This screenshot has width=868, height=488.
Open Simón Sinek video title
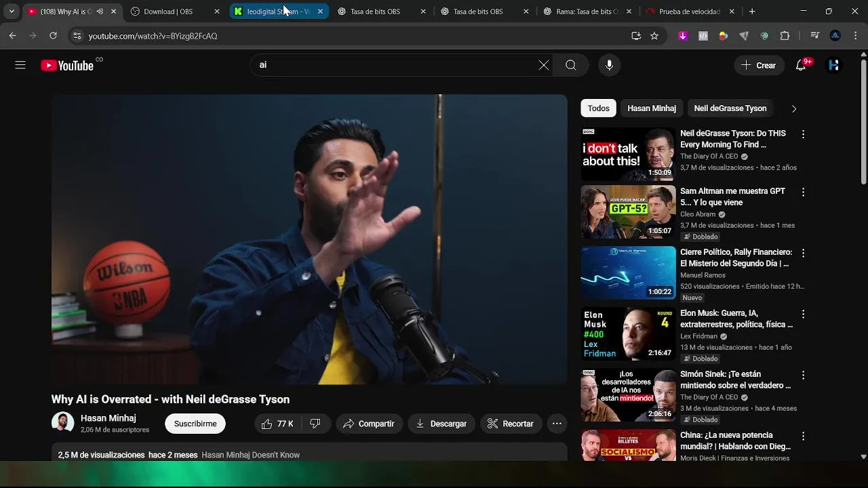pyautogui.click(x=736, y=380)
